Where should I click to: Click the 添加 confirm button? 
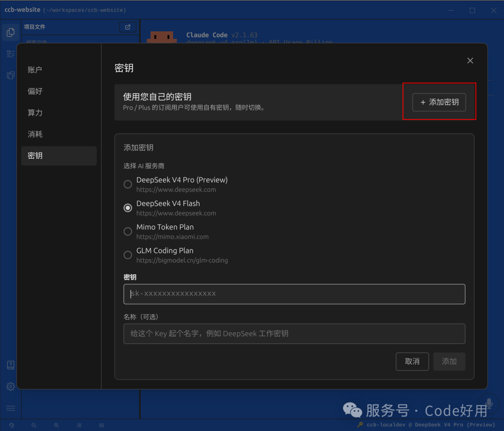tap(449, 361)
